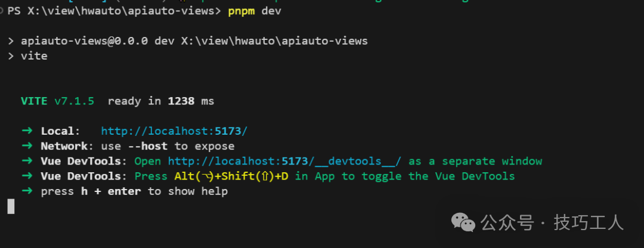
Task: Click the '> vite' output line
Action: pos(27,56)
